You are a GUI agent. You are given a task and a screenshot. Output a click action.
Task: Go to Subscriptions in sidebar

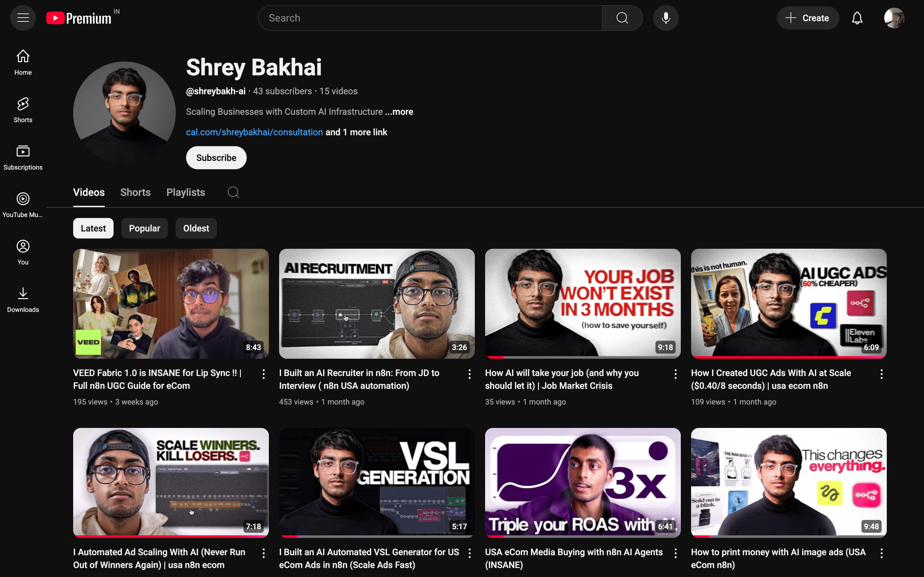click(x=23, y=157)
